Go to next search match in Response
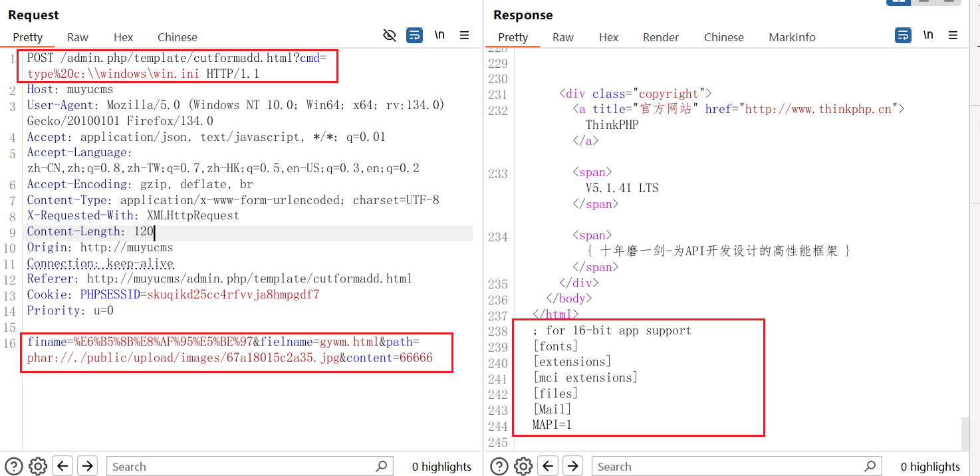 (573, 466)
